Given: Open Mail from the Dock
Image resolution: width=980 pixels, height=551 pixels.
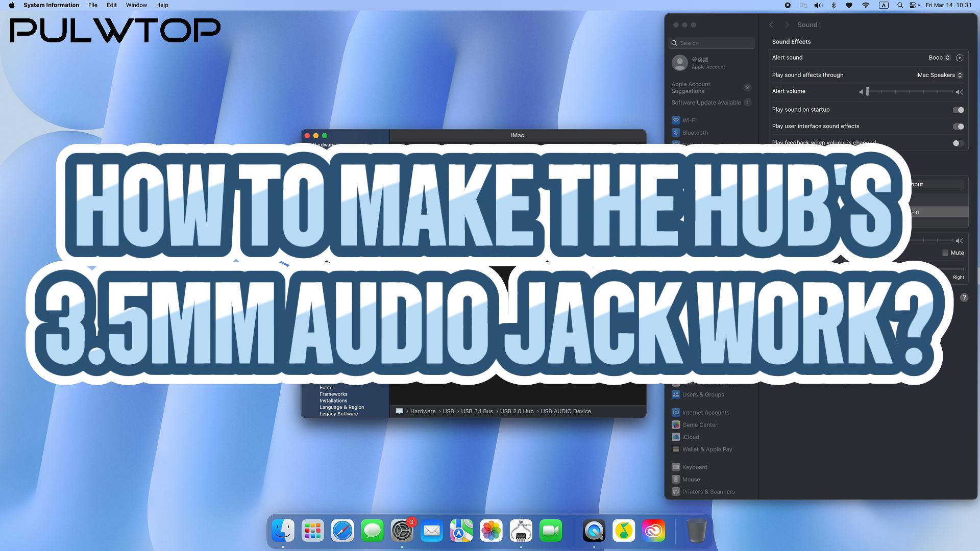Looking at the screenshot, I should [432, 531].
